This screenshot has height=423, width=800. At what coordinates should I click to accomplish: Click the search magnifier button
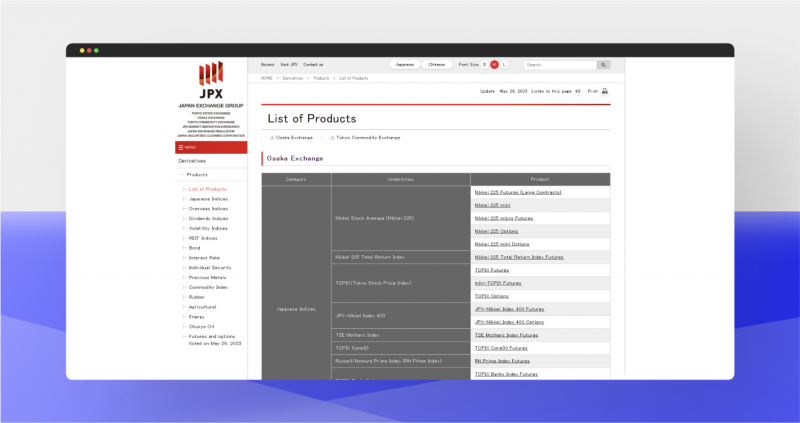click(604, 65)
